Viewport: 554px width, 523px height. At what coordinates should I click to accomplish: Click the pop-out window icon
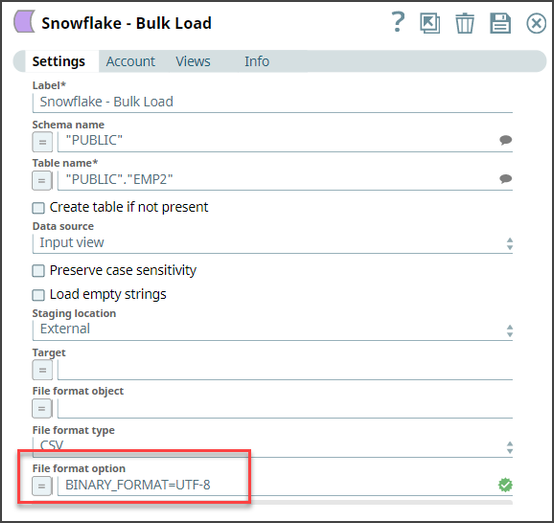pyautogui.click(x=430, y=23)
